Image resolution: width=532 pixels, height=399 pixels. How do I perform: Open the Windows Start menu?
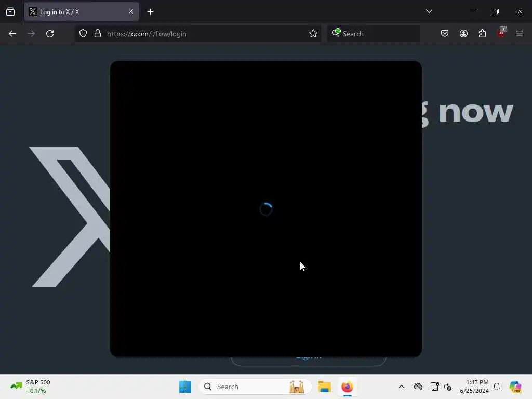tap(185, 387)
